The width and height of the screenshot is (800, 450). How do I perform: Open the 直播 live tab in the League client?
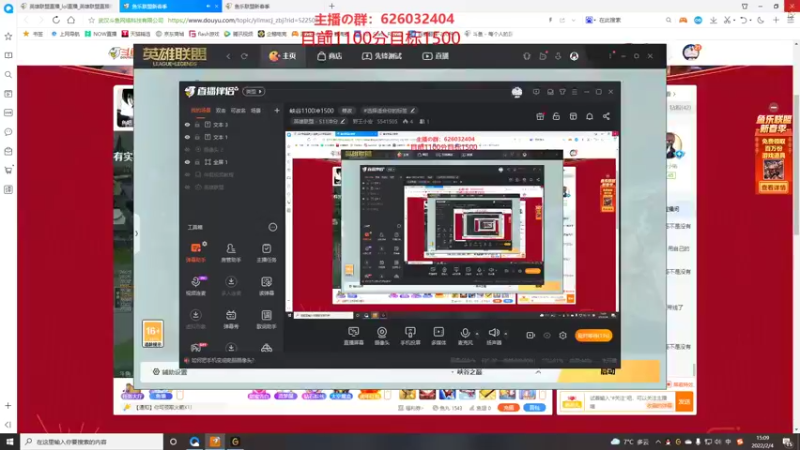pyautogui.click(x=435, y=56)
